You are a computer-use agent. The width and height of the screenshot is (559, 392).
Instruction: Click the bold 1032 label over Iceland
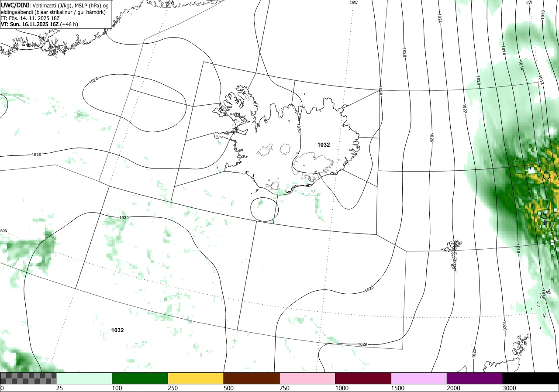[324, 145]
